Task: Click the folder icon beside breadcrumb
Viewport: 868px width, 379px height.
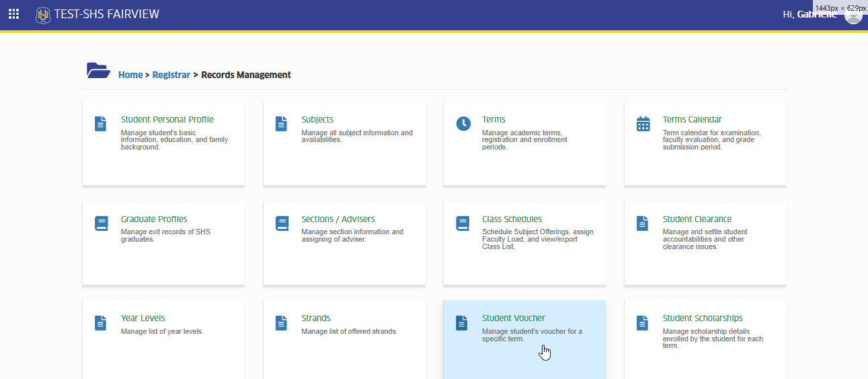Action: (98, 71)
